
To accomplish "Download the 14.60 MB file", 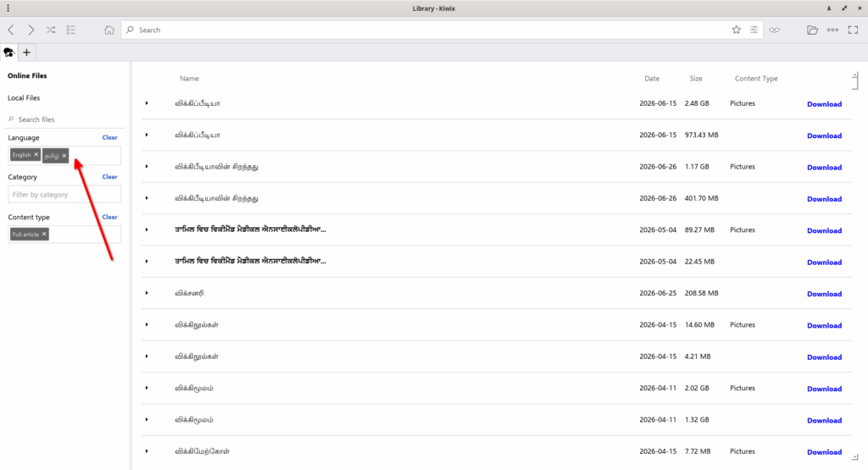I will click(824, 325).
